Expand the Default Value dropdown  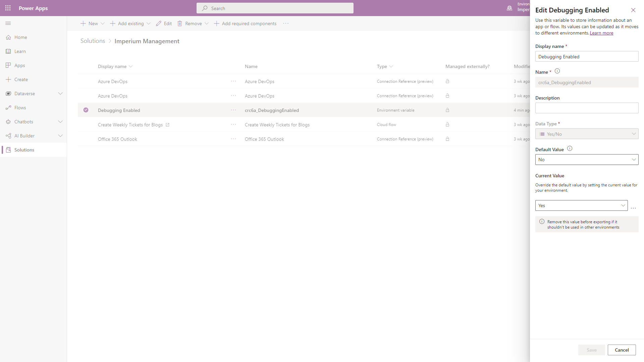point(633,160)
